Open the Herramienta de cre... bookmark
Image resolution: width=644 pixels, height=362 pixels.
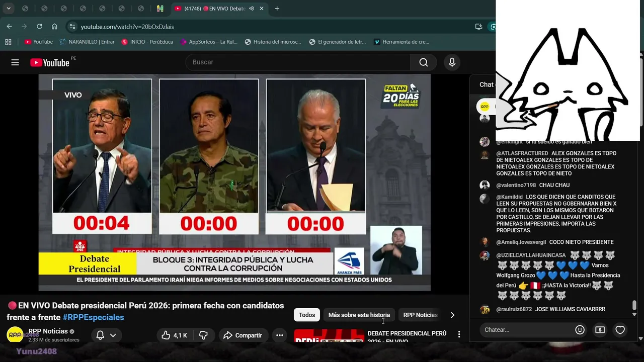point(401,42)
